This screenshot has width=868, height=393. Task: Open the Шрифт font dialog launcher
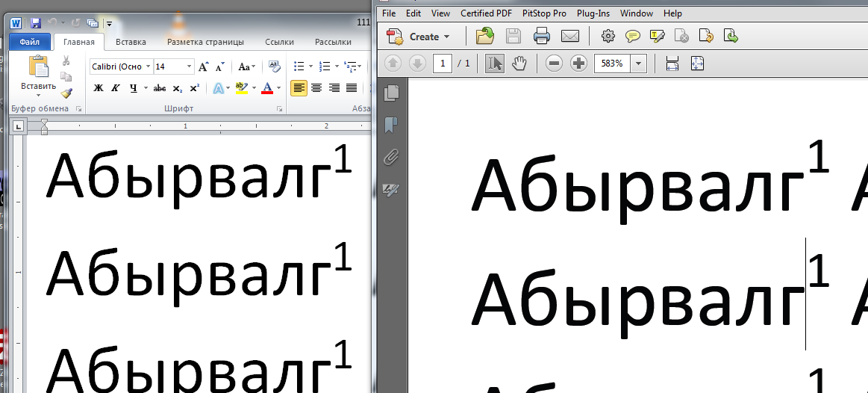279,109
